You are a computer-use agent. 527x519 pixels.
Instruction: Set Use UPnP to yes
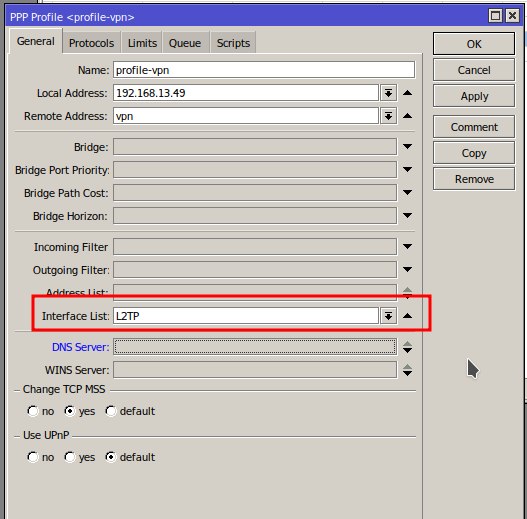pos(70,457)
